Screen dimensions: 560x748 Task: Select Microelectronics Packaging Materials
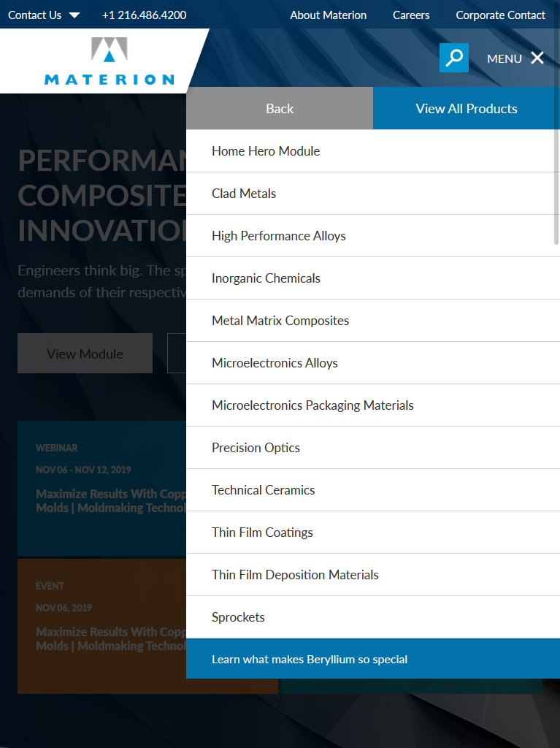pos(372,405)
